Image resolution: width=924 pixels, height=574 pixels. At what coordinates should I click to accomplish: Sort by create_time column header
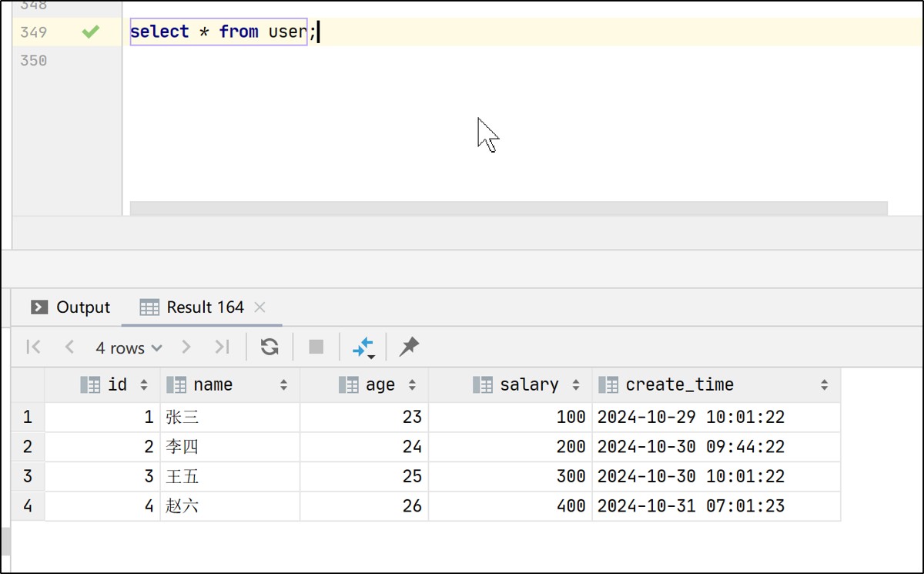pyautogui.click(x=679, y=384)
